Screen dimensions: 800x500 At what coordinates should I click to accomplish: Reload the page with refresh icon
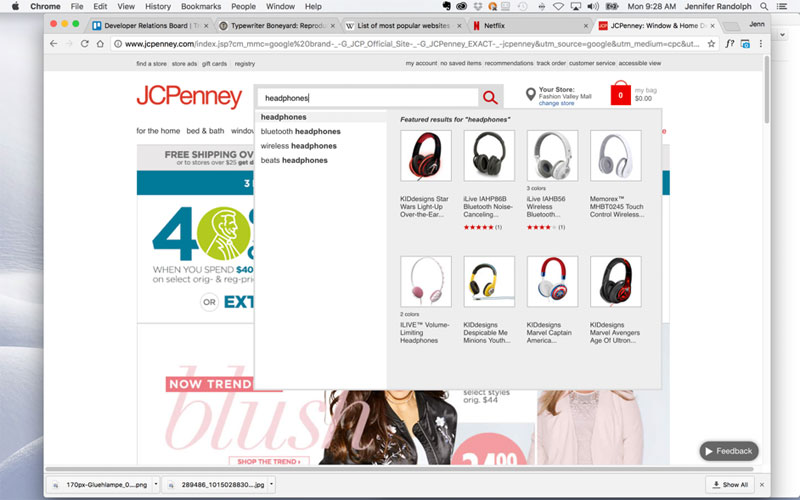pos(85,44)
